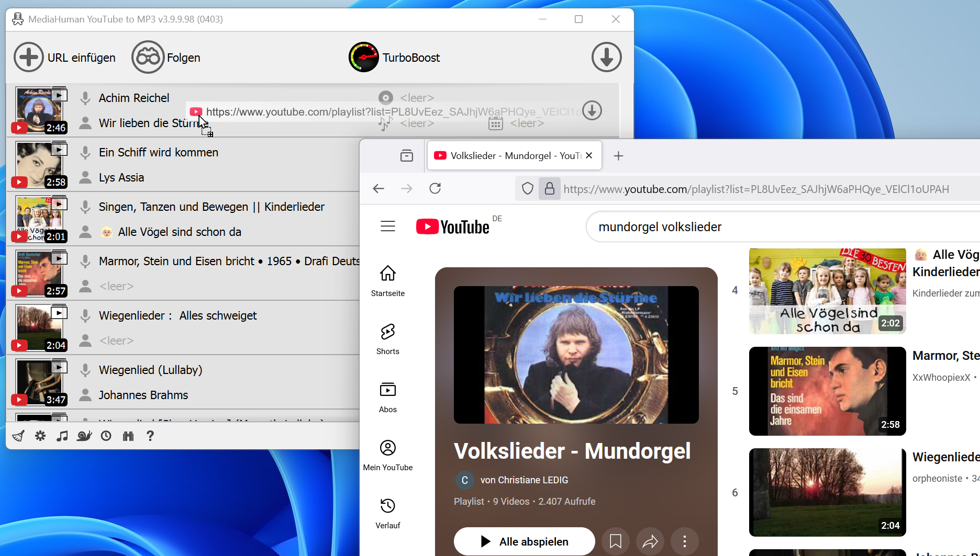The width and height of the screenshot is (980, 556).
Task: Reload the YouTube page
Action: (x=435, y=188)
